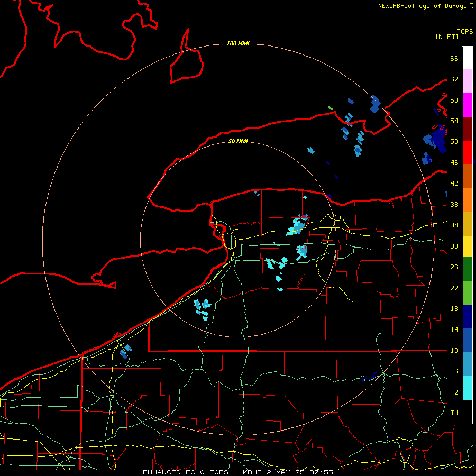The width and height of the screenshot is (476, 476).
Task: Click the Enhanced Echo Tops KBUF timestamp caption
Action: click(238, 472)
